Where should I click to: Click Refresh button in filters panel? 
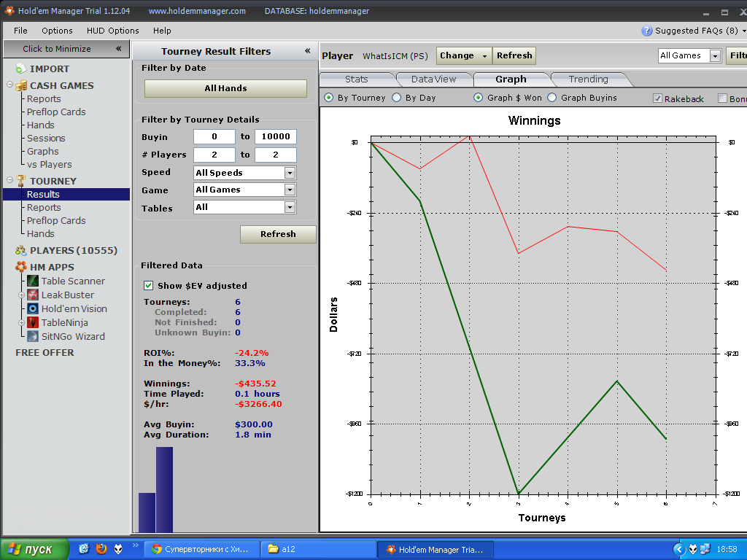click(278, 234)
